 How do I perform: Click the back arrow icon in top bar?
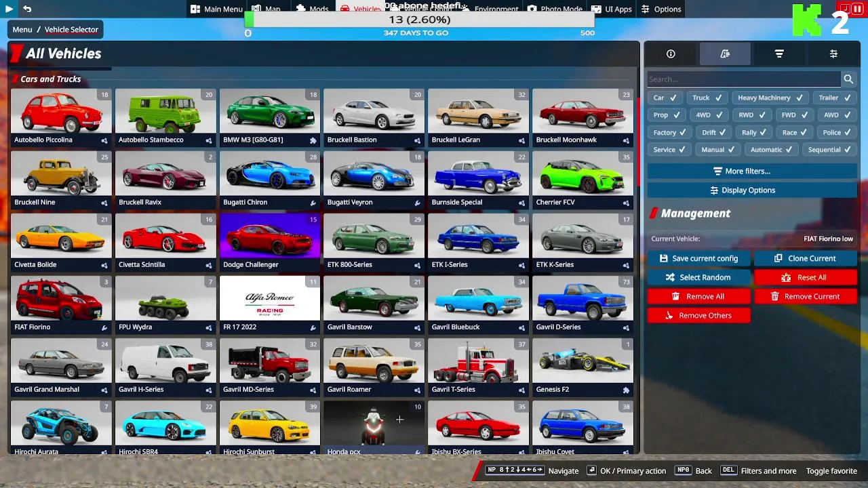tap(27, 9)
